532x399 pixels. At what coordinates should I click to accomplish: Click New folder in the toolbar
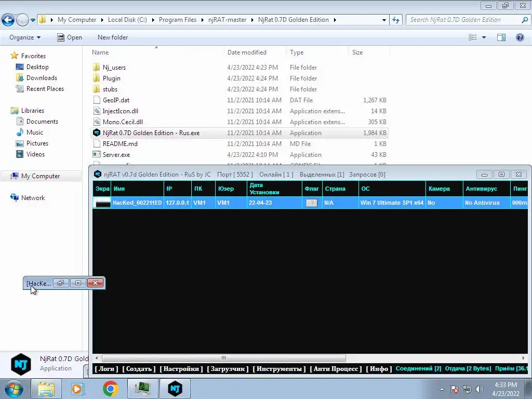click(x=113, y=37)
